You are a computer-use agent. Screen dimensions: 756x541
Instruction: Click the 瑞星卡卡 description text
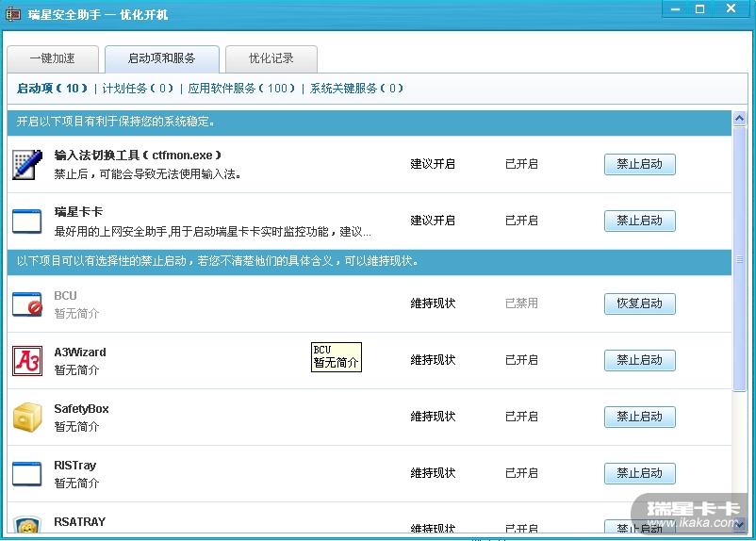212,232
